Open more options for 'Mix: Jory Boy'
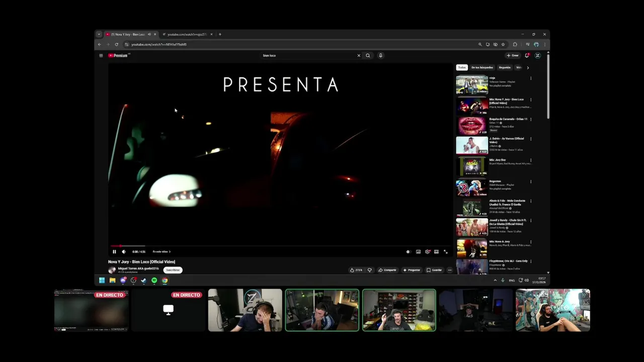The image size is (644, 362). (531, 160)
